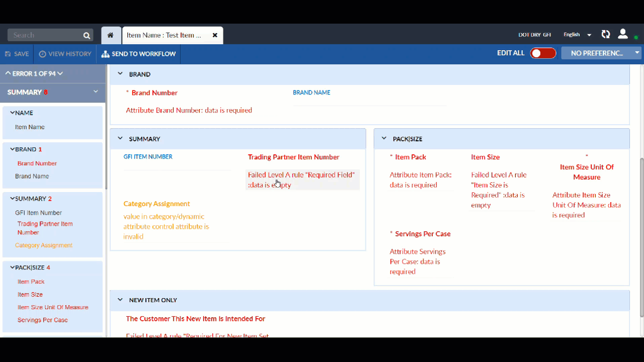The width and height of the screenshot is (644, 362).
Task: Collapse the SUMMARY section panel
Action: pos(120,139)
